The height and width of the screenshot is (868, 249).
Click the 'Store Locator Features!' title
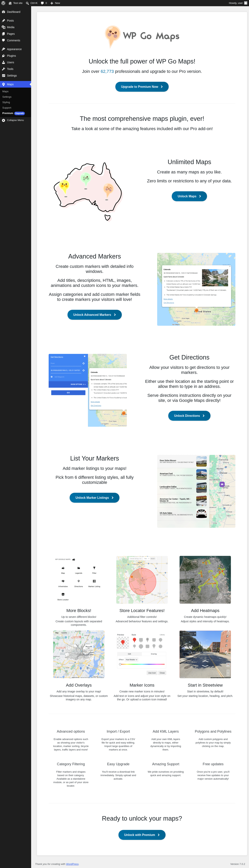[142, 611]
